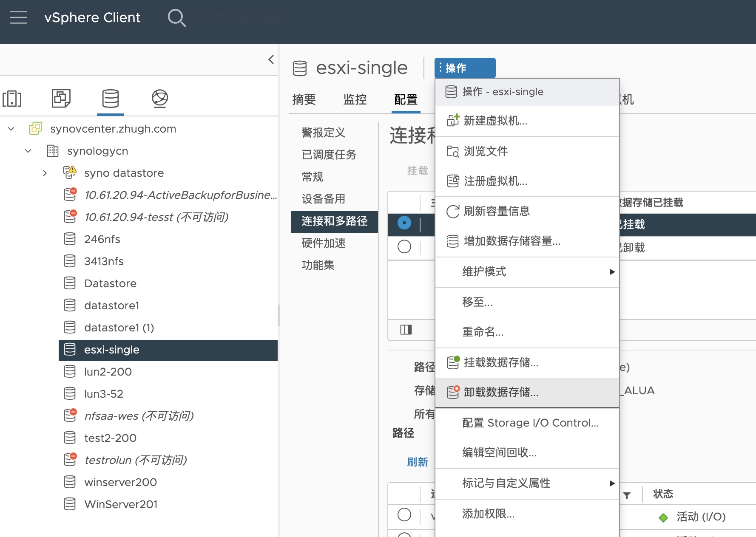Image resolution: width=756 pixels, height=537 pixels.
Task: Click the green active status diamond icon
Action: (x=663, y=517)
